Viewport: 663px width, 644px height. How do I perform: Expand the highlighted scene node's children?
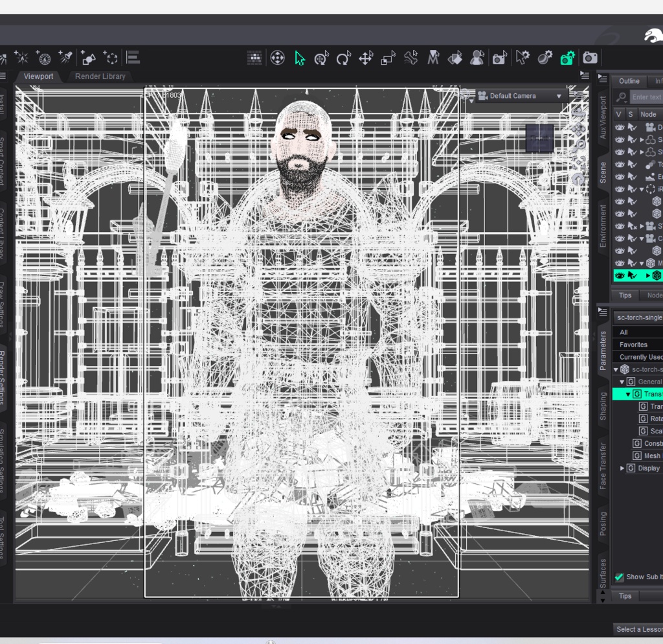coord(647,275)
